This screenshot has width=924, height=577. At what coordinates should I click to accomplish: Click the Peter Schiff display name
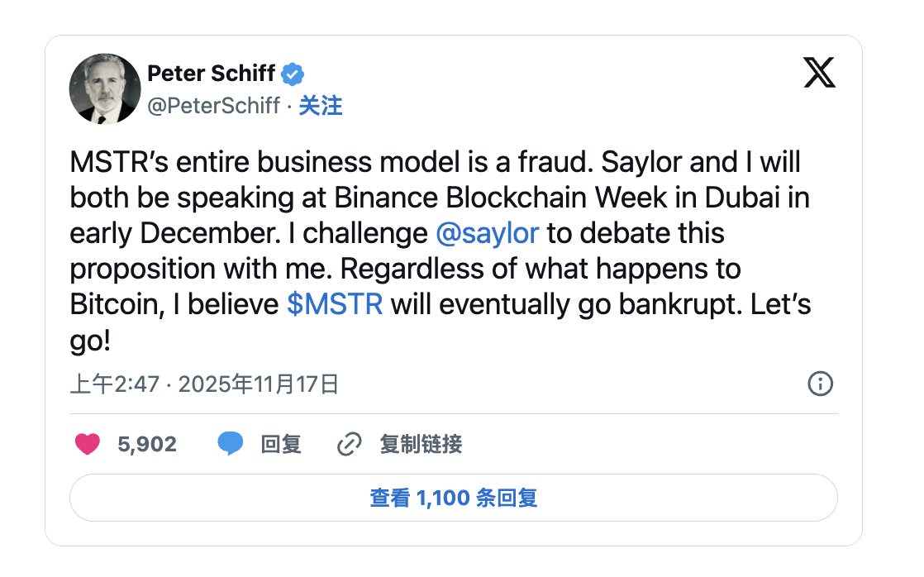pyautogui.click(x=211, y=74)
